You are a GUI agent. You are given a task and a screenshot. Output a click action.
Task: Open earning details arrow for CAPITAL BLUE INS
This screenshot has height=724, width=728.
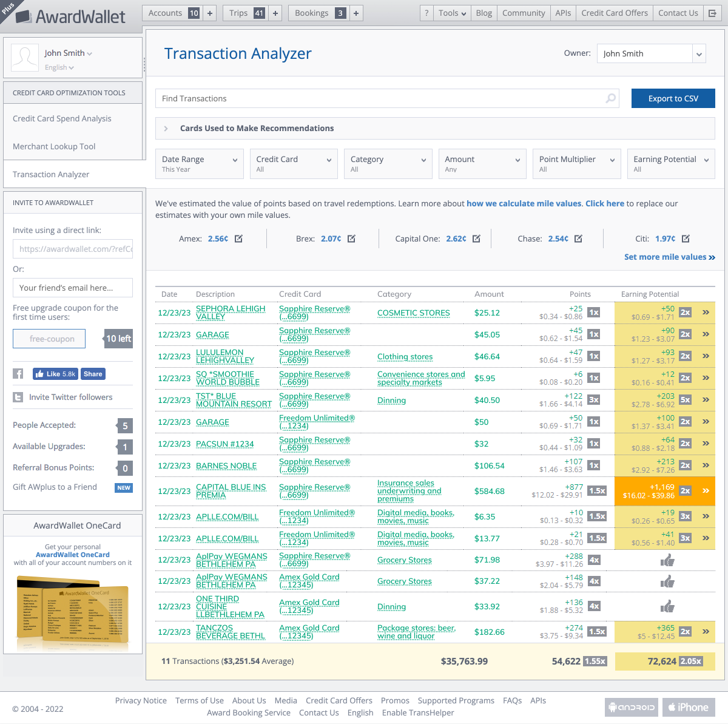pyautogui.click(x=706, y=491)
